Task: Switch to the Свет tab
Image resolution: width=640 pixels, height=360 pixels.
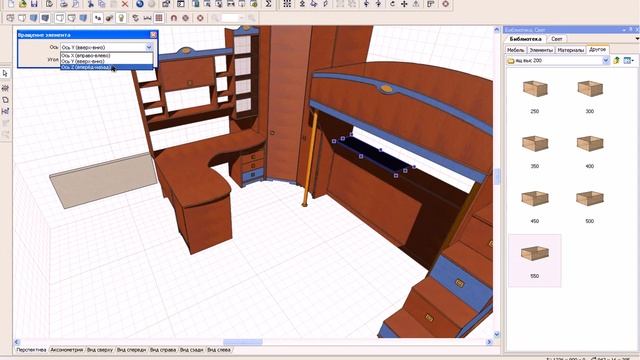Action: (x=556, y=39)
